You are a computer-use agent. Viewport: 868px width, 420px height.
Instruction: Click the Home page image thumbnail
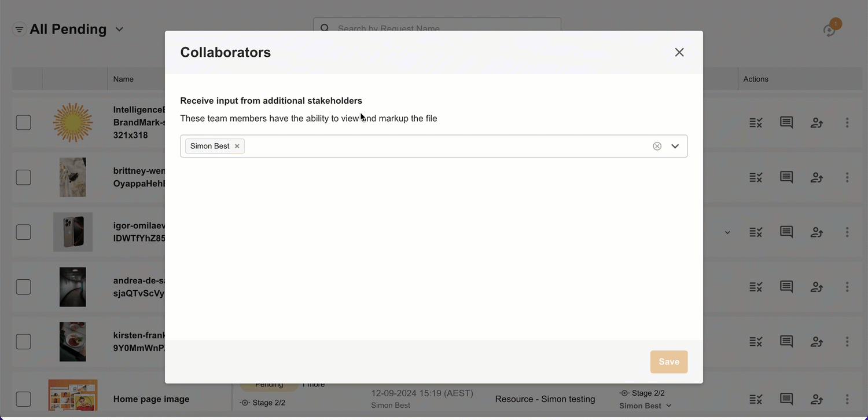[x=73, y=395]
